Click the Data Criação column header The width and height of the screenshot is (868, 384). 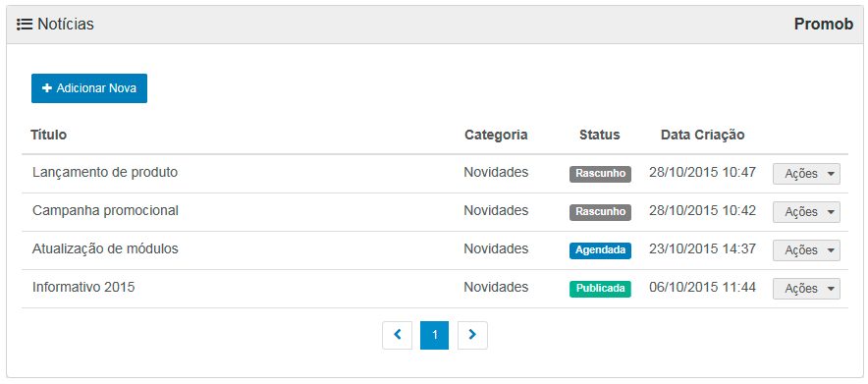(702, 135)
